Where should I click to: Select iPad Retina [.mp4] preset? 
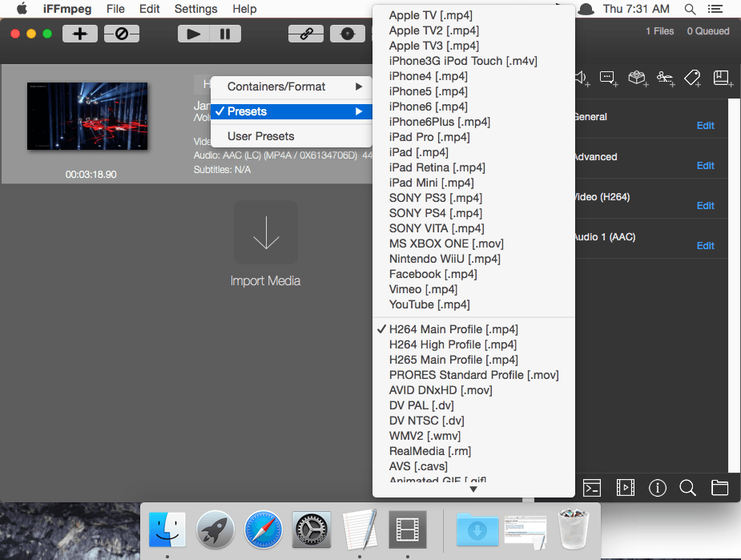[473, 167]
